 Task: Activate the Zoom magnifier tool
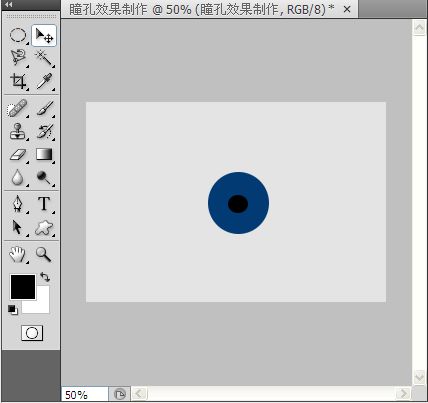(43, 255)
